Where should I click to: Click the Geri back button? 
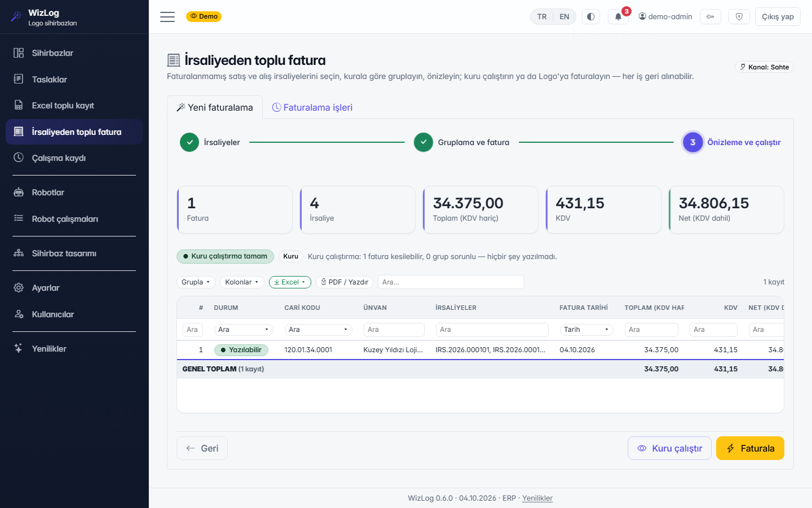(x=202, y=448)
